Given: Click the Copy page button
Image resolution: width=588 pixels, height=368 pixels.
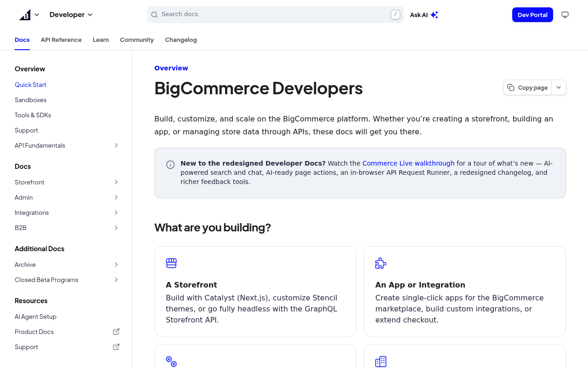Looking at the screenshot, I should [527, 87].
